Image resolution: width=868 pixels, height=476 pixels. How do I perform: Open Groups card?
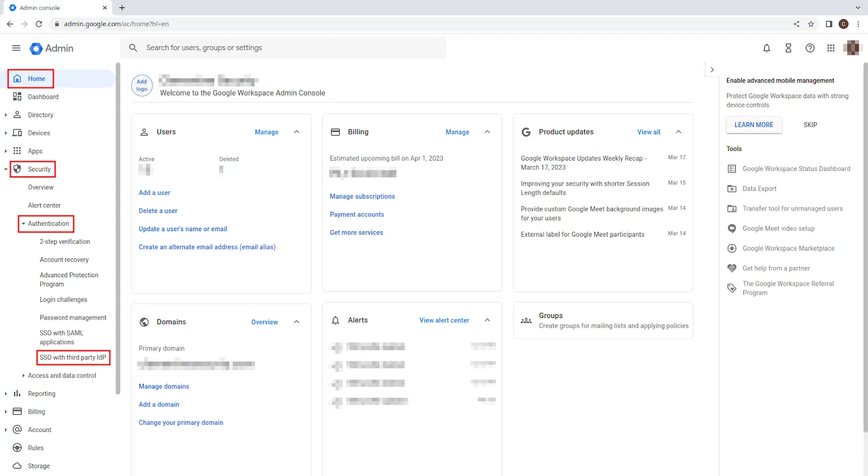603,320
